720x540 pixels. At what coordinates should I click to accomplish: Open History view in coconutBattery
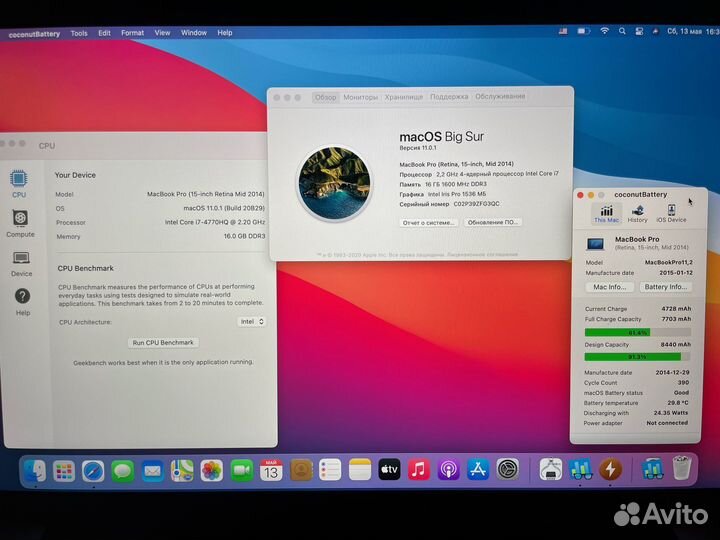click(x=637, y=214)
